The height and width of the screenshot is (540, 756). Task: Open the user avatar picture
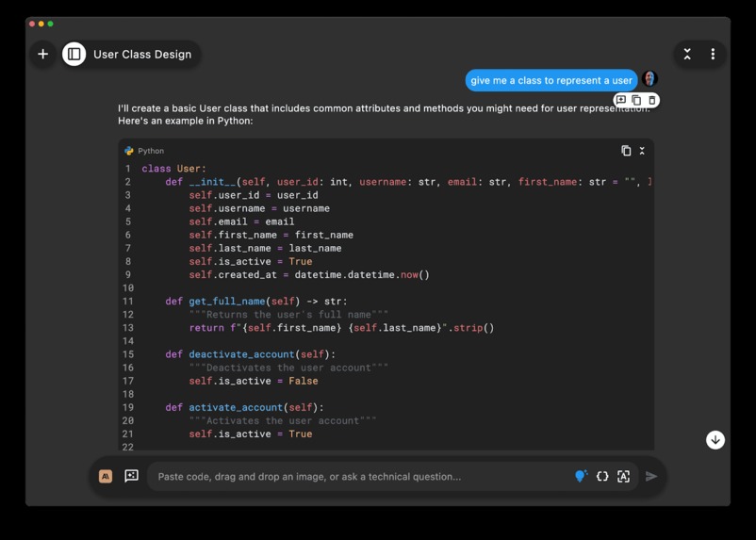pos(649,78)
